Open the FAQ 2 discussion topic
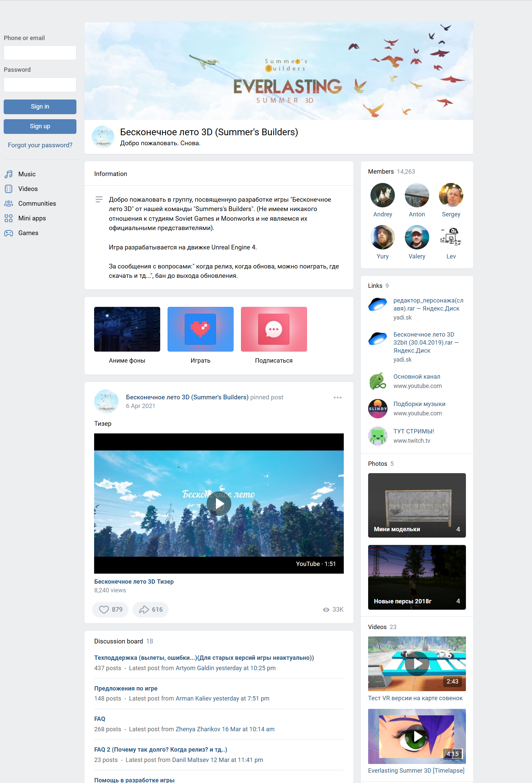This screenshot has height=783, width=532. (161, 750)
